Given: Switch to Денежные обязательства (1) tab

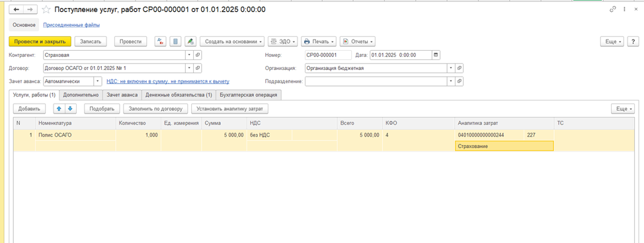Looking at the screenshot, I should click(x=179, y=95).
